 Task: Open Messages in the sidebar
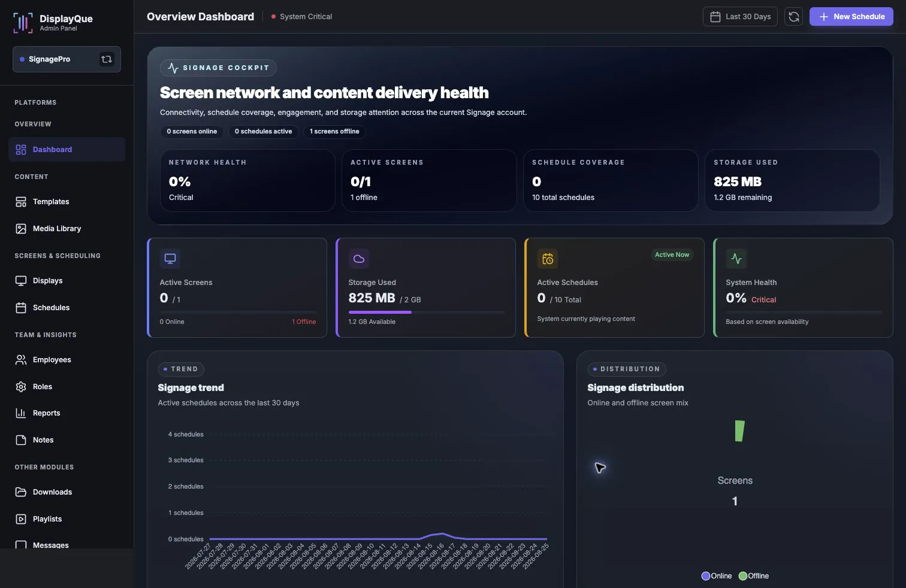(x=67, y=544)
